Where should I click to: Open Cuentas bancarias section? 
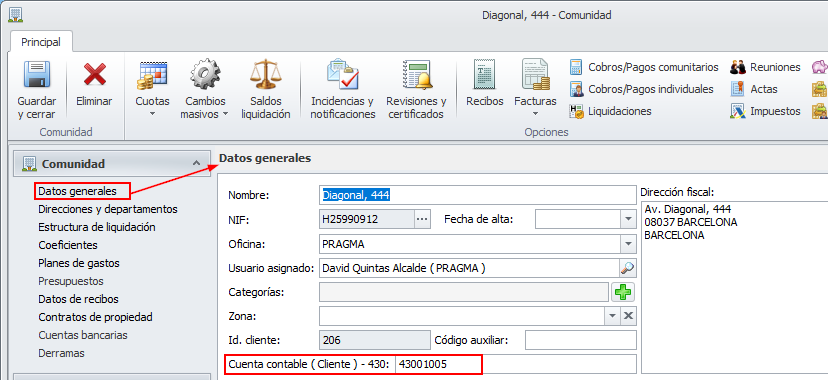pos(83,335)
